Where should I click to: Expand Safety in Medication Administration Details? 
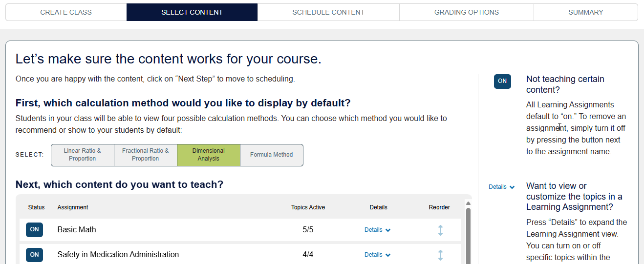pos(377,255)
